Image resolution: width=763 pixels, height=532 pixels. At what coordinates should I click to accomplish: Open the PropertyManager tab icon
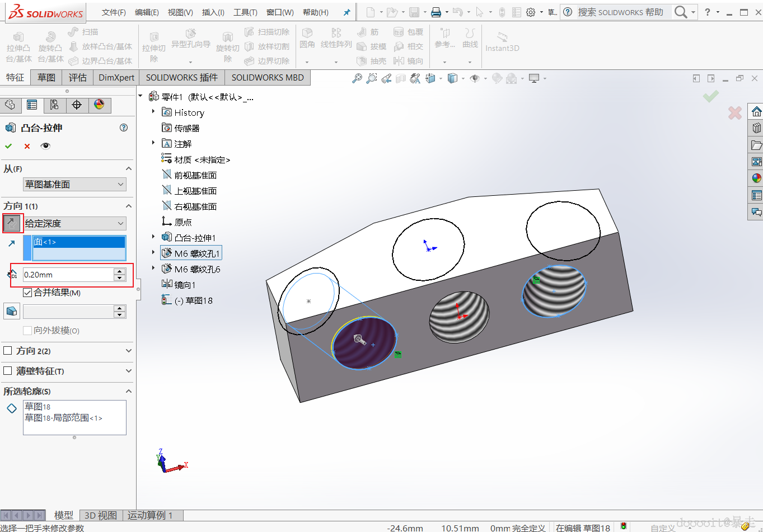[x=32, y=105]
